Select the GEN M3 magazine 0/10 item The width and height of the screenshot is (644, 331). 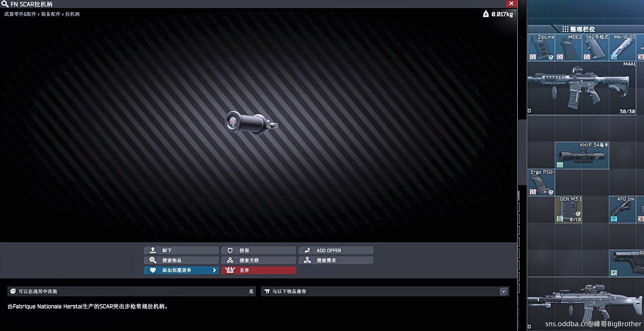pos(568,210)
